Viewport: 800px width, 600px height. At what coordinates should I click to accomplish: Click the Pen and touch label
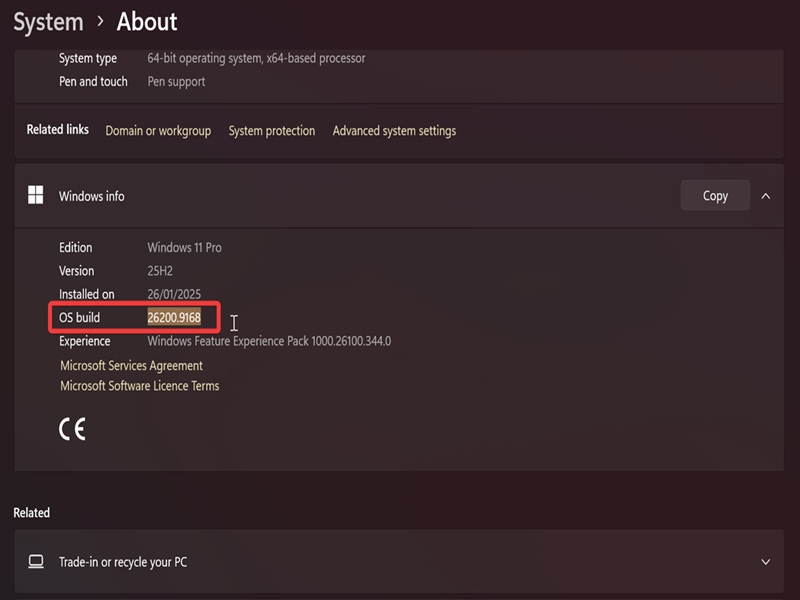pyautogui.click(x=93, y=82)
